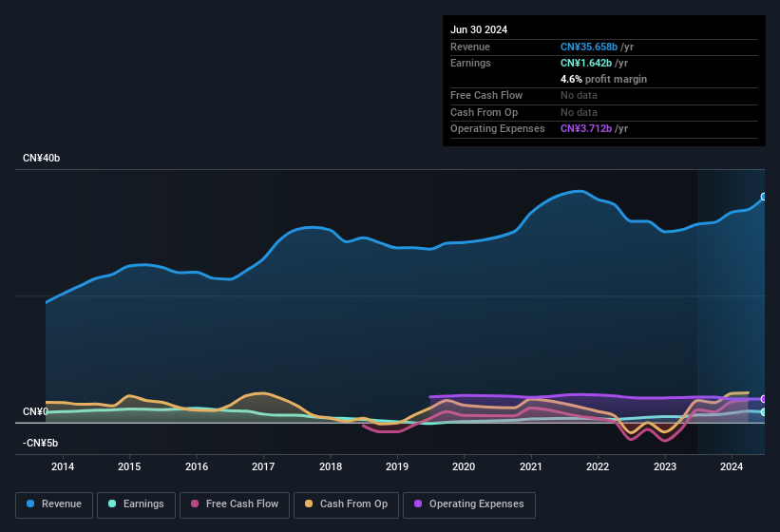Click the 2017 x-axis label
The height and width of the screenshot is (532, 780).
[x=263, y=466]
